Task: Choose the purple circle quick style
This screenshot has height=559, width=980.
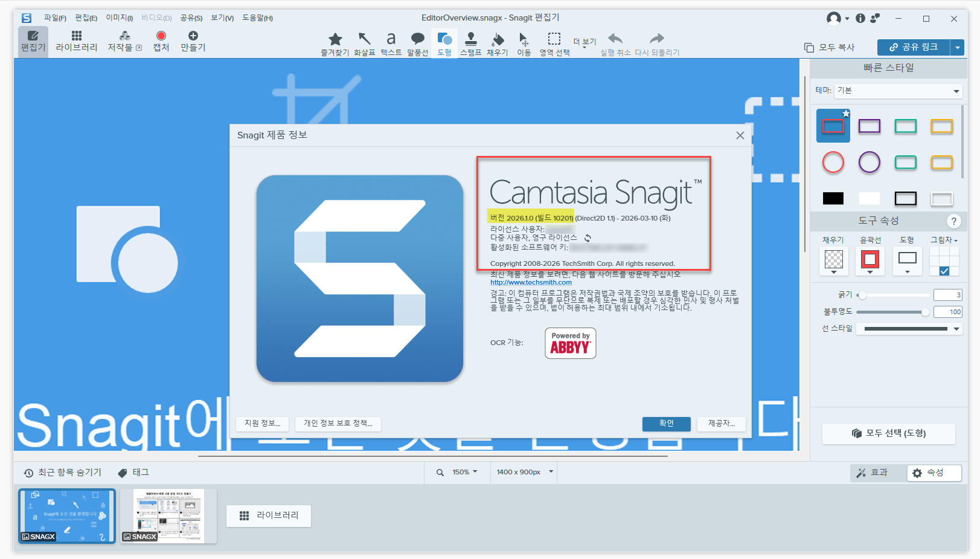Action: pyautogui.click(x=870, y=162)
